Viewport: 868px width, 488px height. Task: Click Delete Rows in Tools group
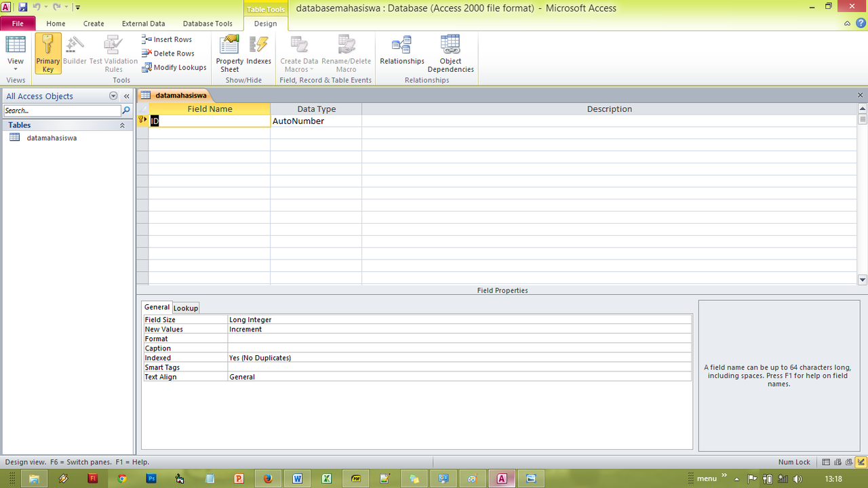pos(168,54)
